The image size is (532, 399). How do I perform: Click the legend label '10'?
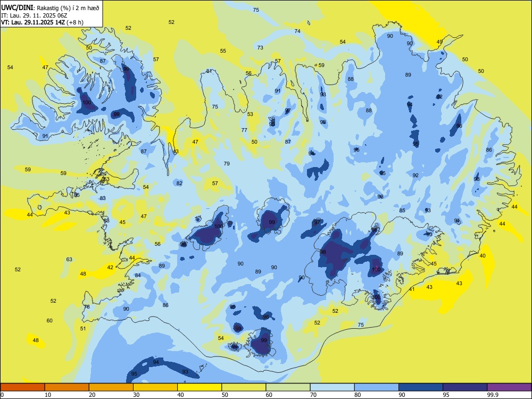[48, 395]
